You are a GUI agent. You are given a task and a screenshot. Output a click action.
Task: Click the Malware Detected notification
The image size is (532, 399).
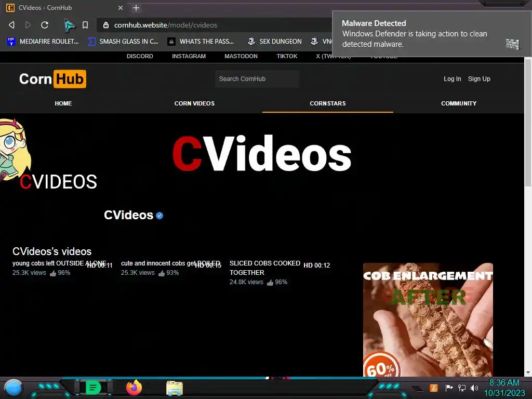click(x=432, y=34)
